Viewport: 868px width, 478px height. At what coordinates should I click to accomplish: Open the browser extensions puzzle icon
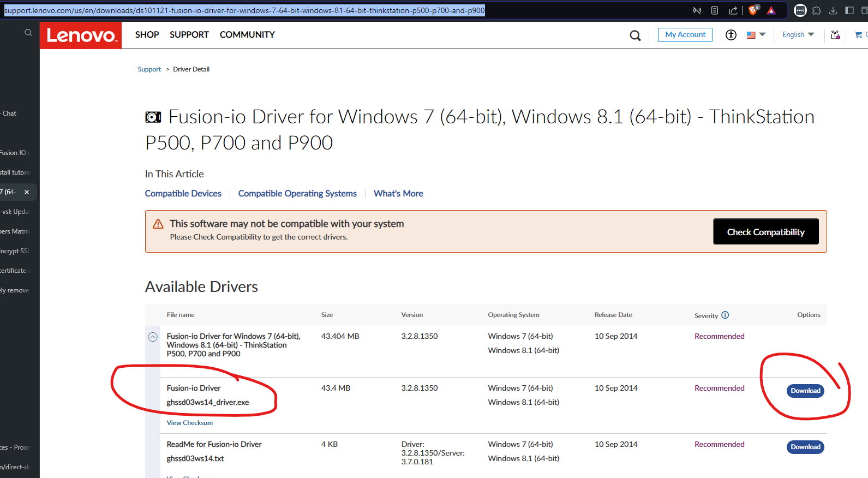(x=817, y=10)
